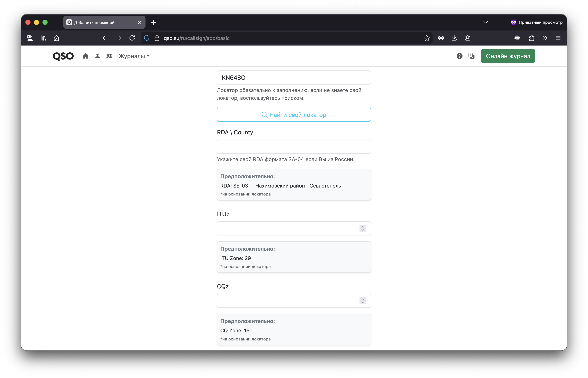
Task: Click Найти свой локатор button
Action: [x=294, y=115]
